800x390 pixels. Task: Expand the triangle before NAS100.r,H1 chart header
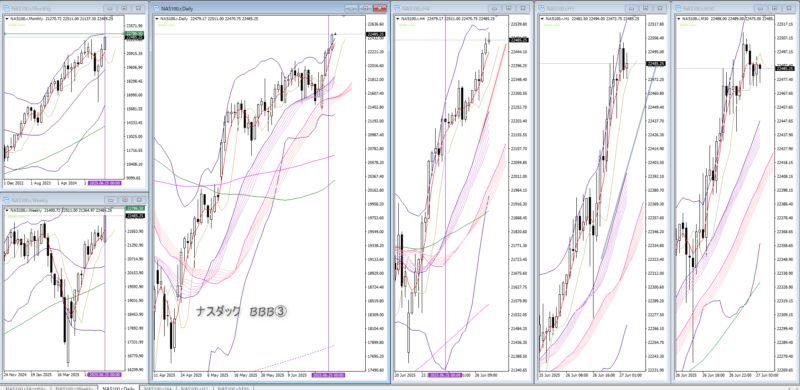[x=543, y=18]
